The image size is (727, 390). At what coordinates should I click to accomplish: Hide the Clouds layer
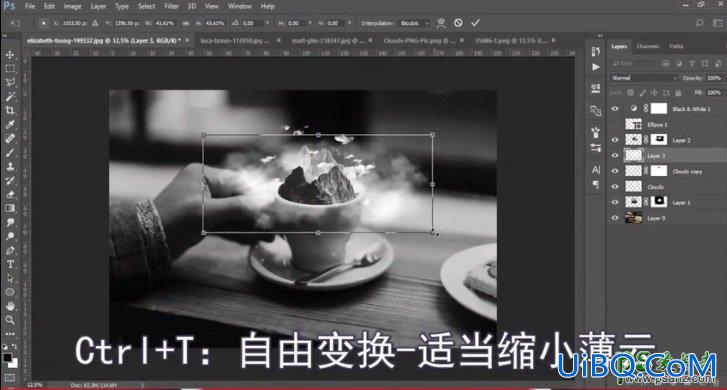[x=615, y=187]
